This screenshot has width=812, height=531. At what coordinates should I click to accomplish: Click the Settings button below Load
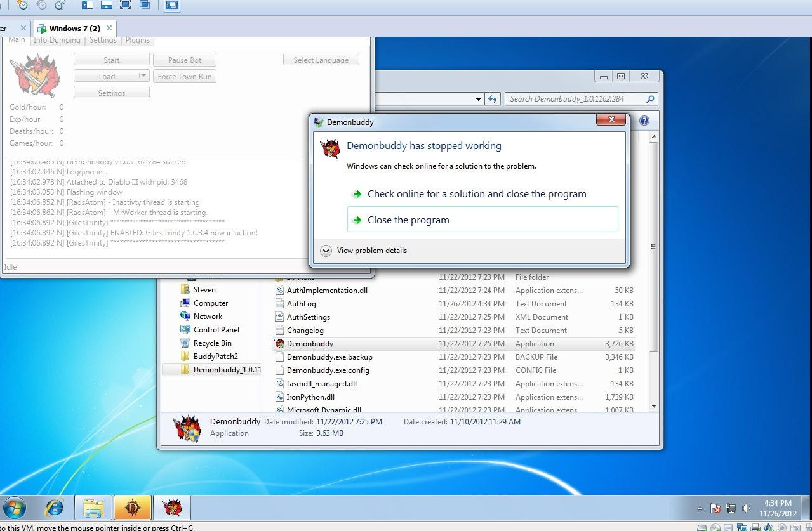[x=112, y=93]
